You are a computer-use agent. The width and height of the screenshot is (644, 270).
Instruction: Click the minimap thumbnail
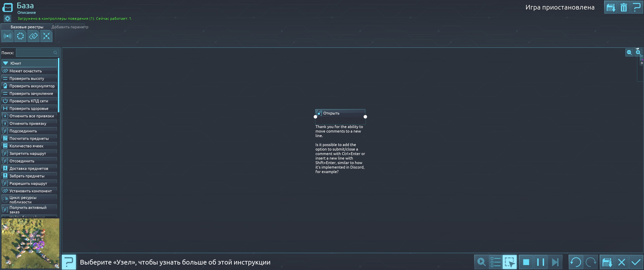coord(30,243)
